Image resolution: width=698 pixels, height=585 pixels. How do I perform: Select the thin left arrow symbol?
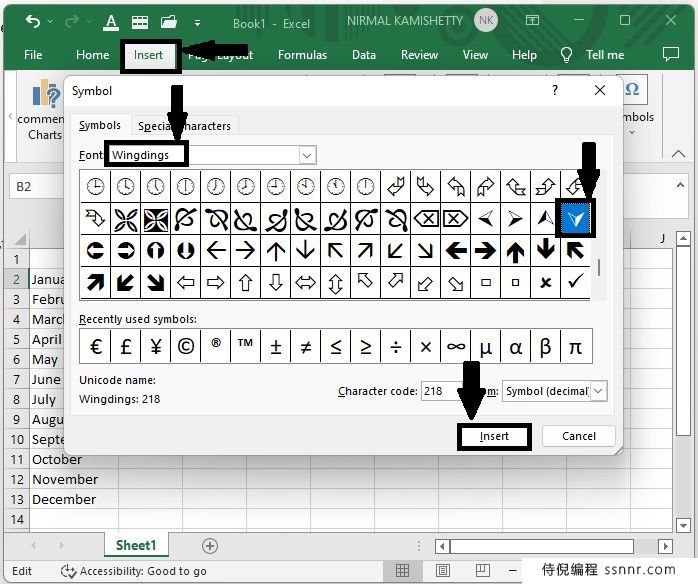pyautogui.click(x=216, y=250)
